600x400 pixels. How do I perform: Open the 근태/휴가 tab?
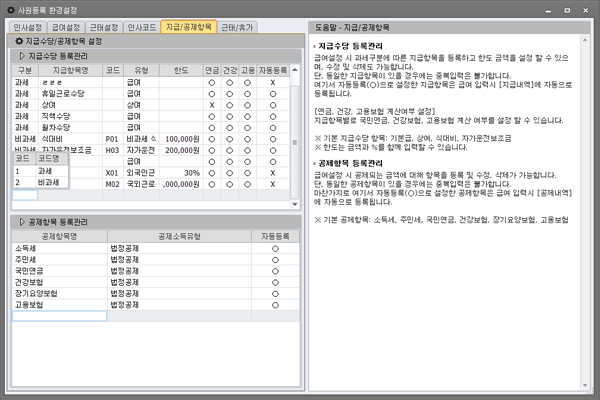(236, 24)
